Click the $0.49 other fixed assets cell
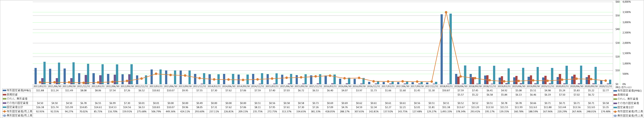The height and width of the screenshot is (118, 644). click(x=199, y=103)
